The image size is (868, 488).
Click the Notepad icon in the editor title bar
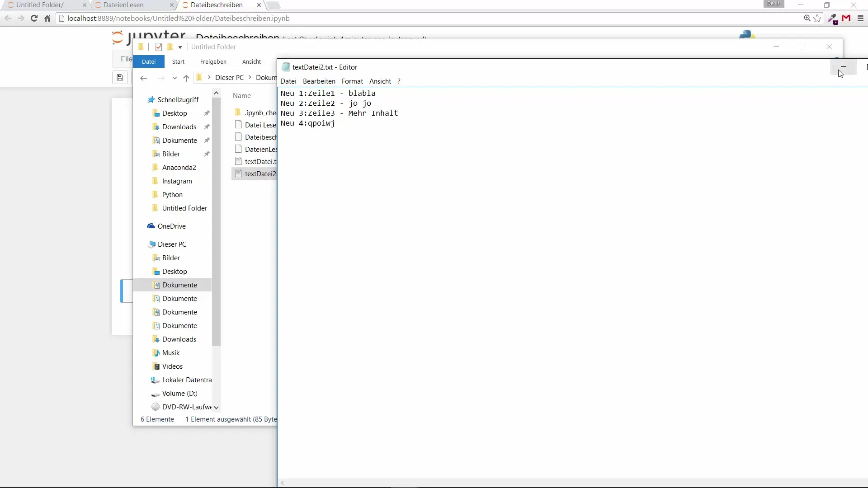pos(286,67)
